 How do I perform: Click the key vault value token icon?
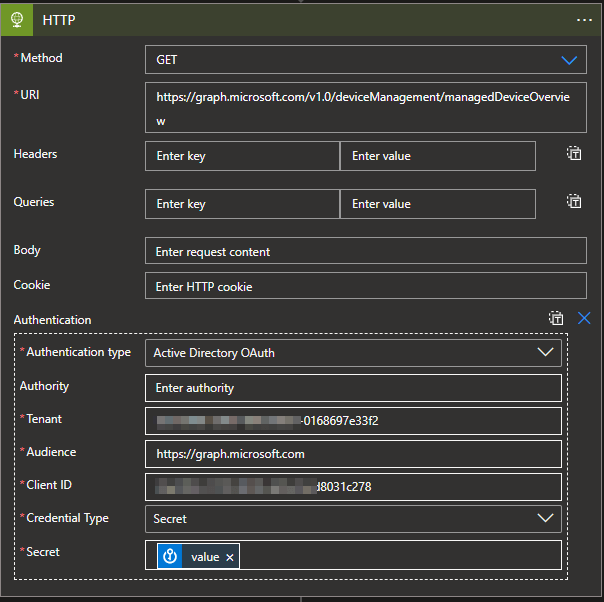tap(170, 557)
